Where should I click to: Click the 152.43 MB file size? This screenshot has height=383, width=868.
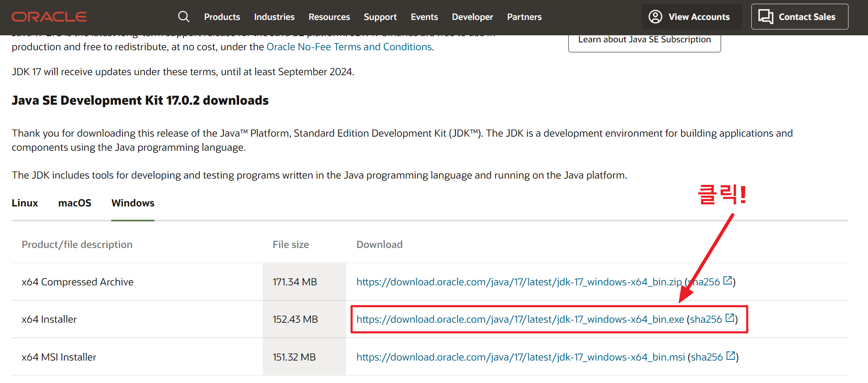295,319
